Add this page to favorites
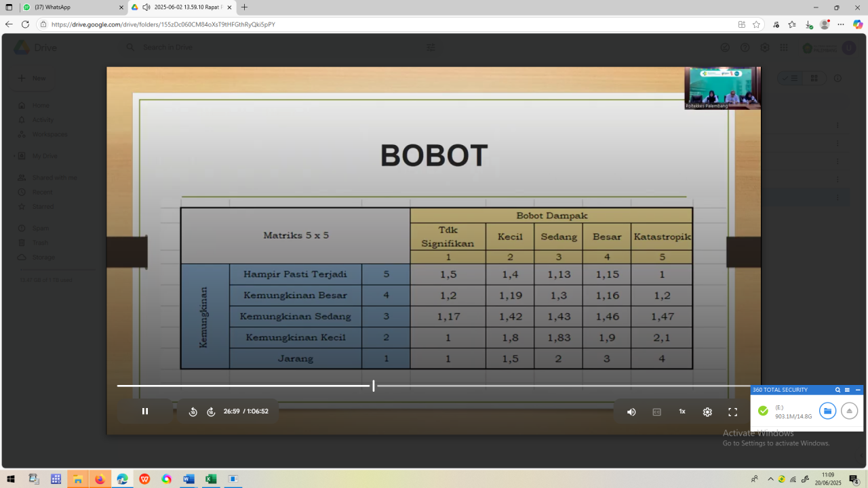This screenshot has width=868, height=488. click(x=756, y=24)
